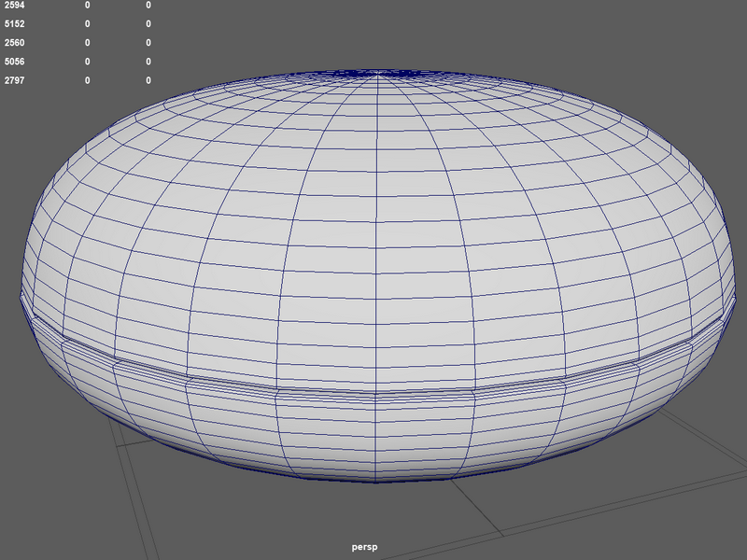Click the 5056 count value in the heads-up display
This screenshot has width=747, height=560.
pos(14,62)
